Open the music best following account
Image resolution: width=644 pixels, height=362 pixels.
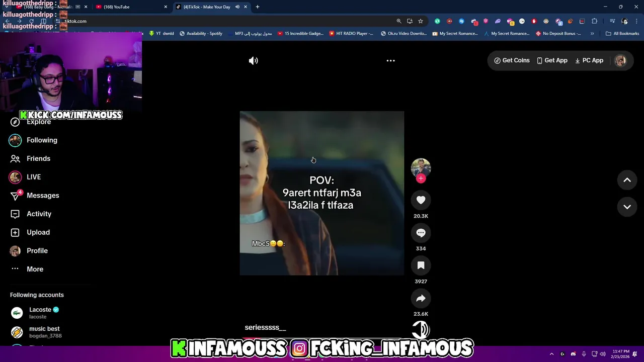pyautogui.click(x=36, y=332)
